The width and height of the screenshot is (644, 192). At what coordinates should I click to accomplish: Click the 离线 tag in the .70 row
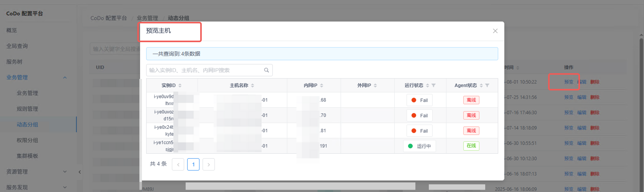coord(471,115)
